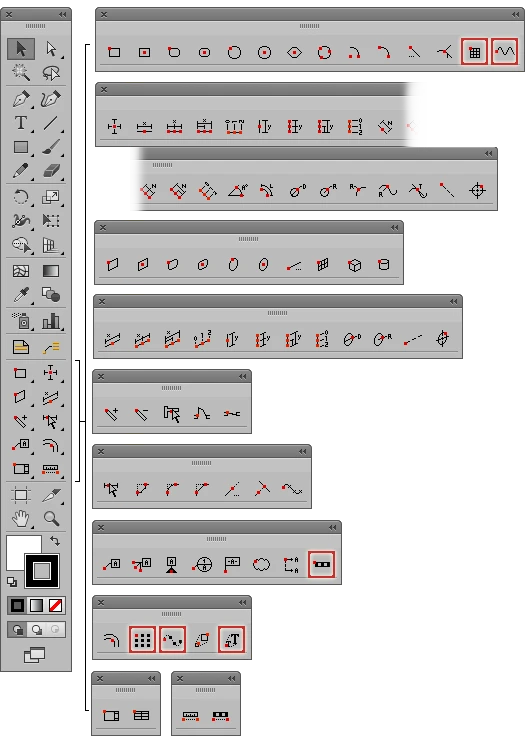Screen dimensions: 526x744
Task: Select the black arrow Selection tool
Action: point(21,49)
